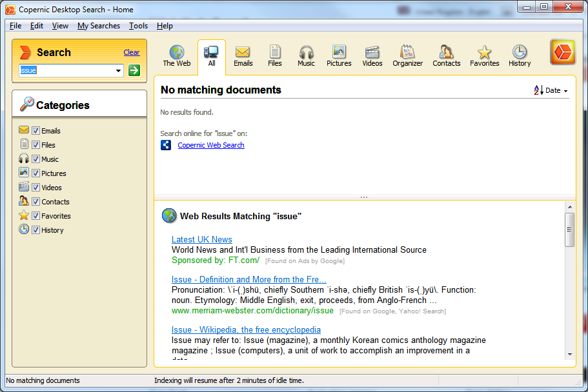Screen dimensions: 588x392
Task: Open the Edit menu
Action: 37,26
